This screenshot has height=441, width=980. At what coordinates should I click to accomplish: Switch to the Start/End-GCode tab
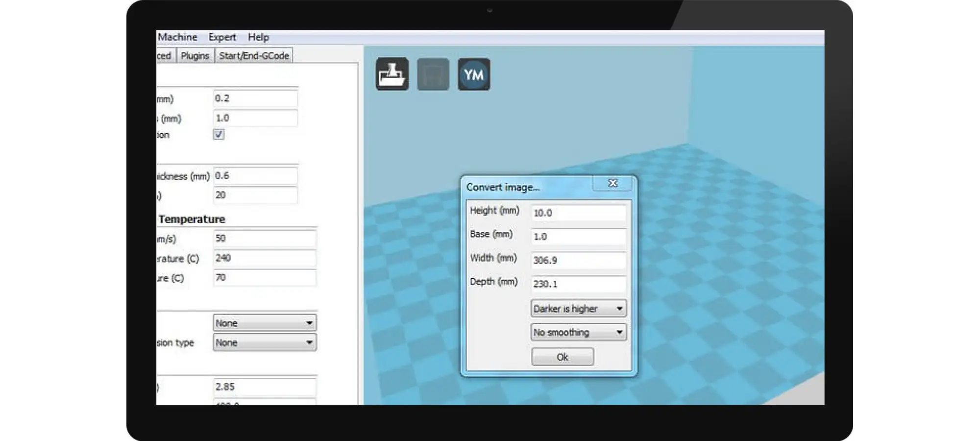pyautogui.click(x=254, y=56)
